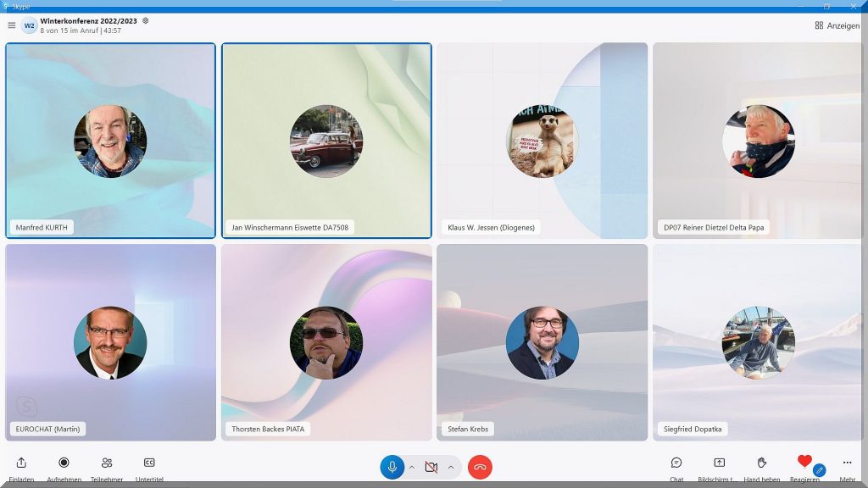Raise hand with Hand heben
The width and height of the screenshot is (868, 488).
pyautogui.click(x=761, y=463)
